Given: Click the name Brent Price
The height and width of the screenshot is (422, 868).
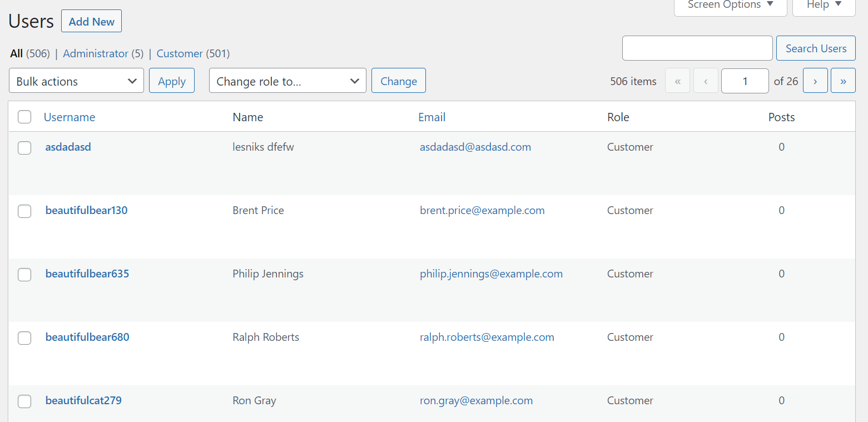Looking at the screenshot, I should (259, 211).
